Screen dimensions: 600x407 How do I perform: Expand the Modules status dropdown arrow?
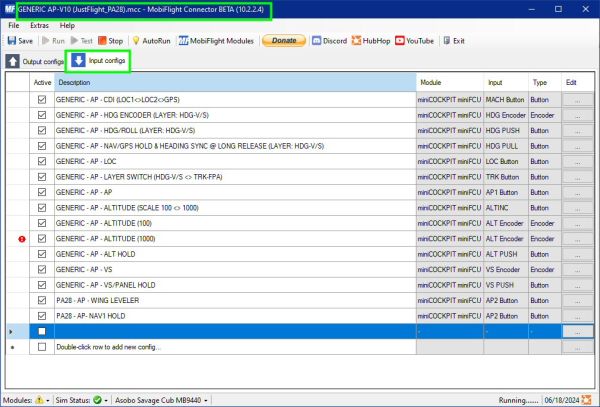pos(48,400)
